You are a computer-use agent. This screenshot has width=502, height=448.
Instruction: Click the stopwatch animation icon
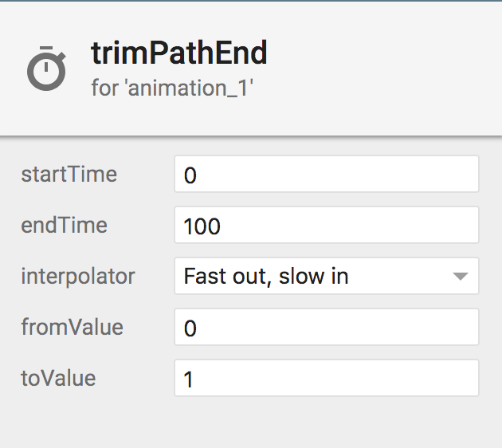click(46, 69)
